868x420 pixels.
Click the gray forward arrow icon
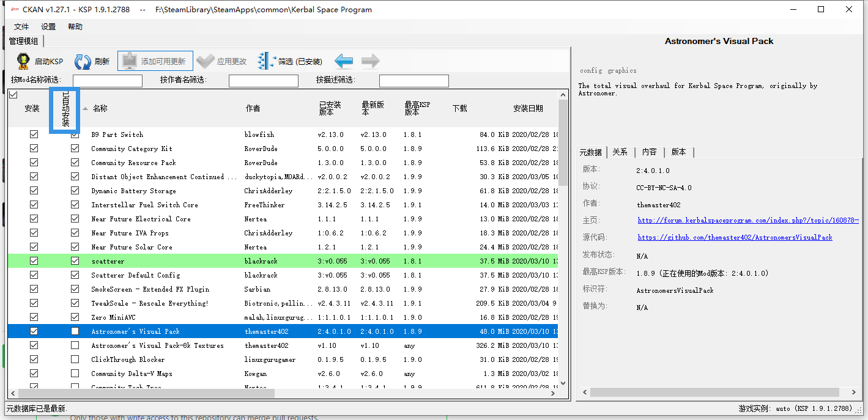pyautogui.click(x=370, y=61)
